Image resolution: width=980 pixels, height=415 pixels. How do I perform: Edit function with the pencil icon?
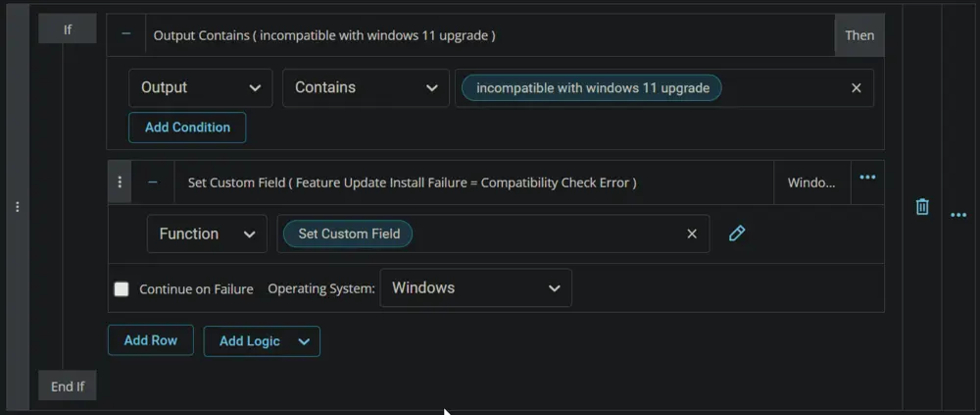[x=737, y=233]
